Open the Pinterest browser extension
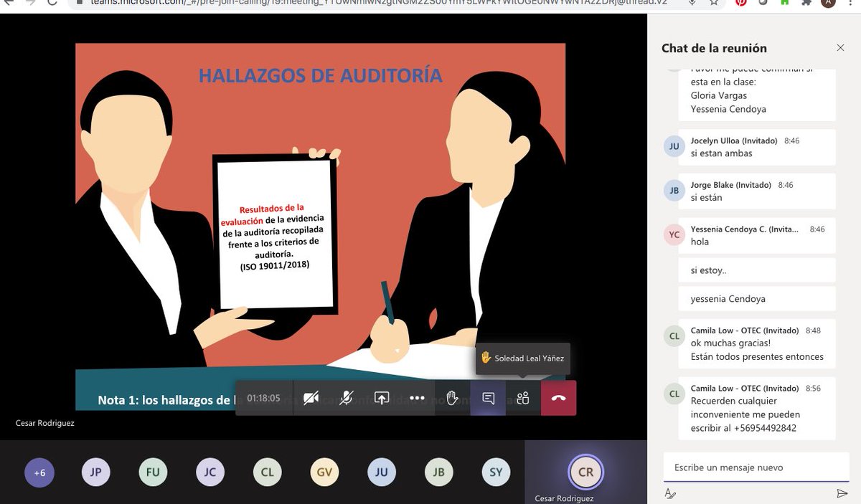This screenshot has width=861, height=504. [x=740, y=3]
